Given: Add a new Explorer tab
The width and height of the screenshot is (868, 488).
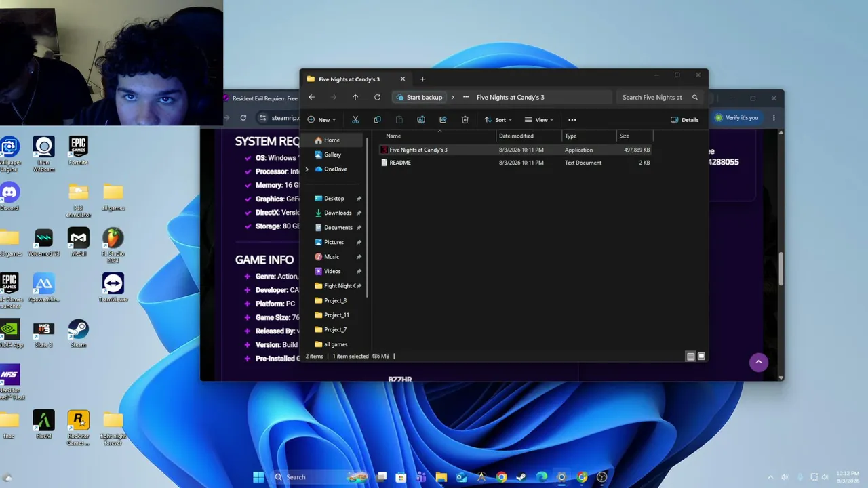Looking at the screenshot, I should click(422, 79).
